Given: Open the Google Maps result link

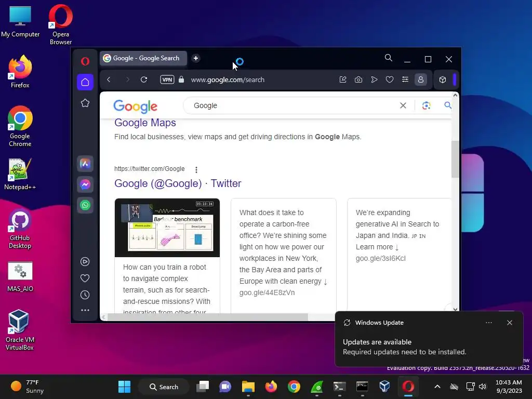Looking at the screenshot, I should click(x=145, y=123).
